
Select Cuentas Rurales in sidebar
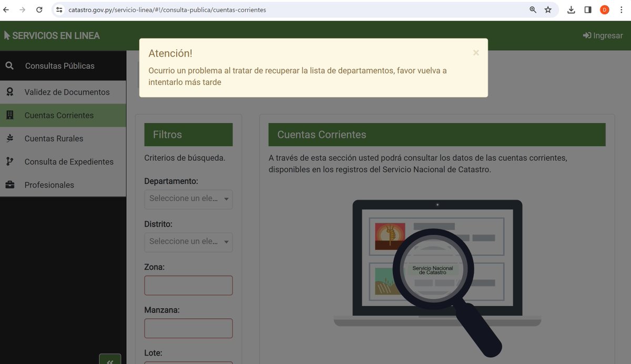[63, 138]
